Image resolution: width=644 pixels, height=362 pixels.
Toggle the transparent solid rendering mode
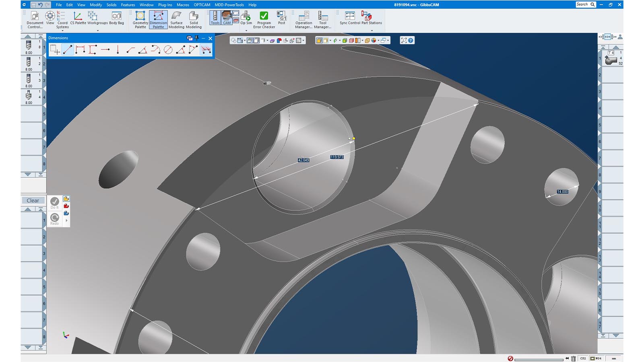click(x=325, y=40)
